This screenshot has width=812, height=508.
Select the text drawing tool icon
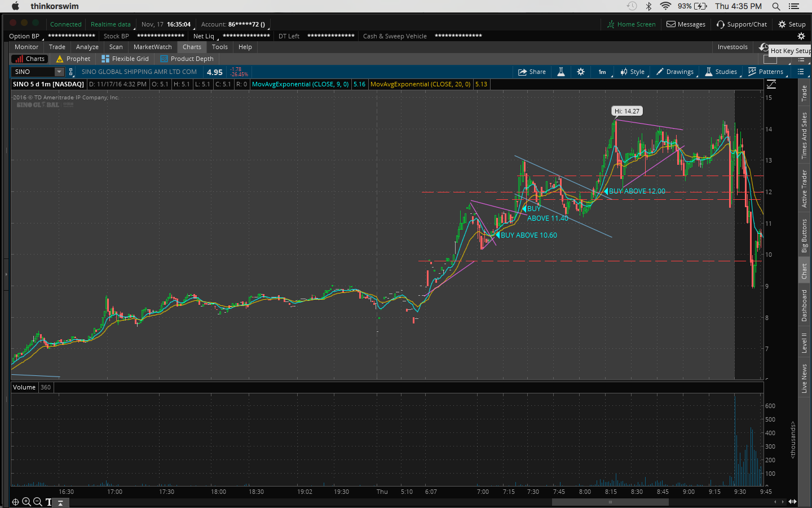[x=48, y=502]
